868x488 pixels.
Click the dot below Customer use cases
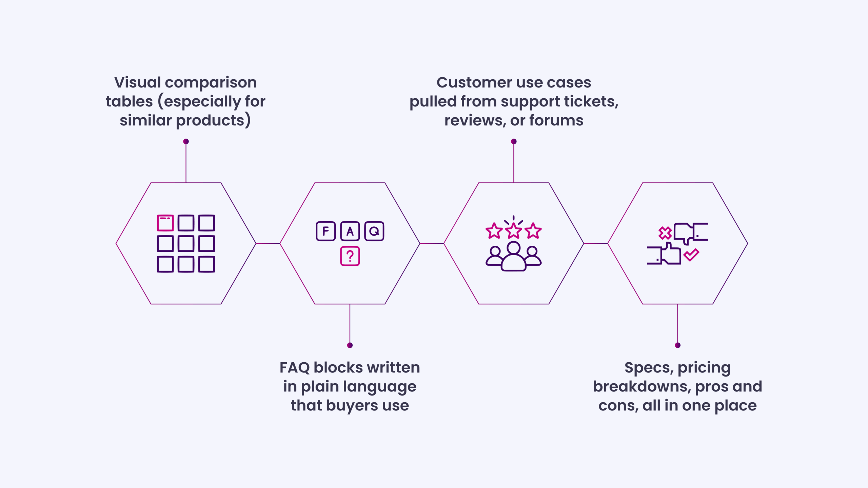514,141
